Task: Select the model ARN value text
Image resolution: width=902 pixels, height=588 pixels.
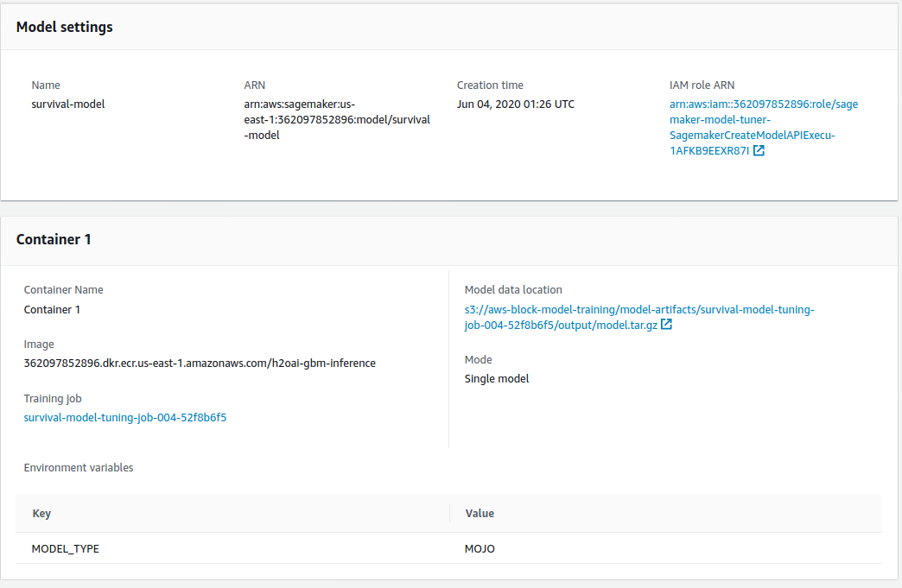Action: (x=337, y=119)
